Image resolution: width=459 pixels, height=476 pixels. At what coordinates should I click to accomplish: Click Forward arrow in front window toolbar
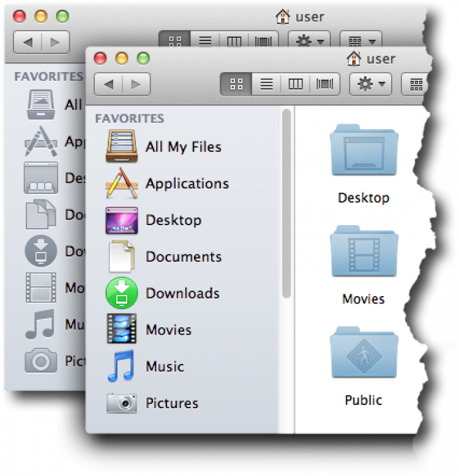click(136, 84)
